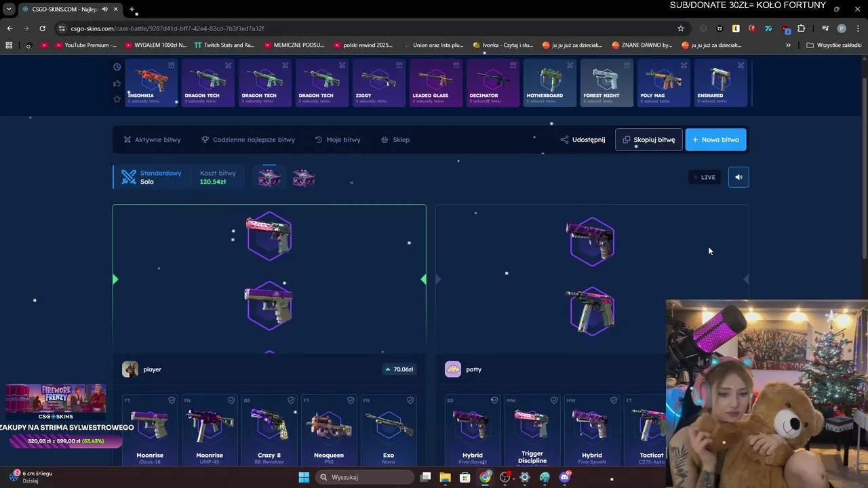Open Wszystkie zakładki folder

(834, 45)
